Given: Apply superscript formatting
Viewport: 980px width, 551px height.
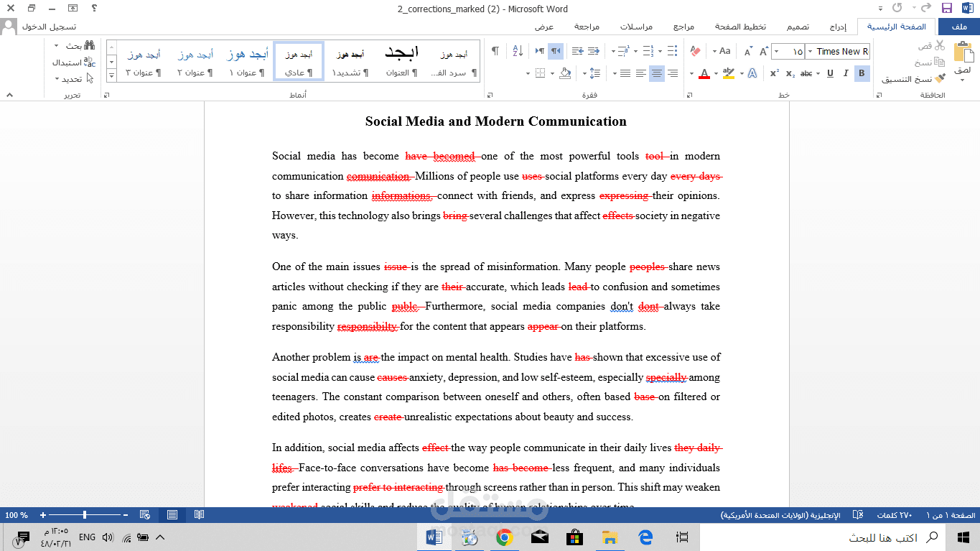Looking at the screenshot, I should pos(775,73).
